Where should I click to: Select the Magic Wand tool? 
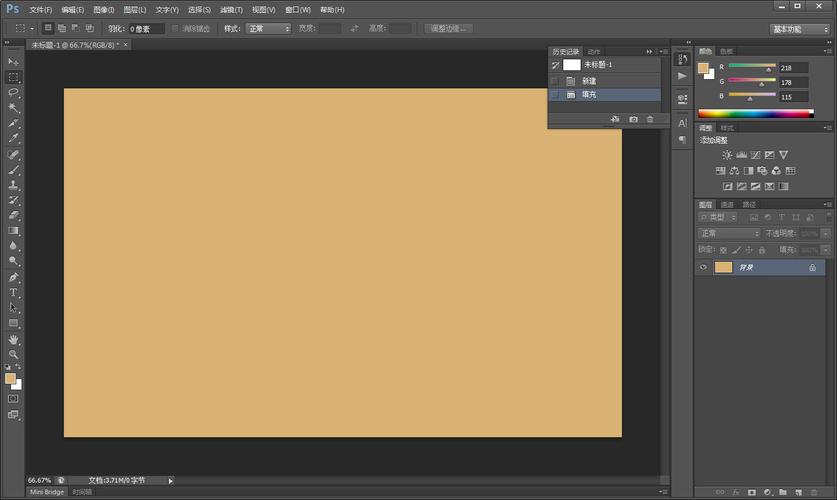[14, 107]
